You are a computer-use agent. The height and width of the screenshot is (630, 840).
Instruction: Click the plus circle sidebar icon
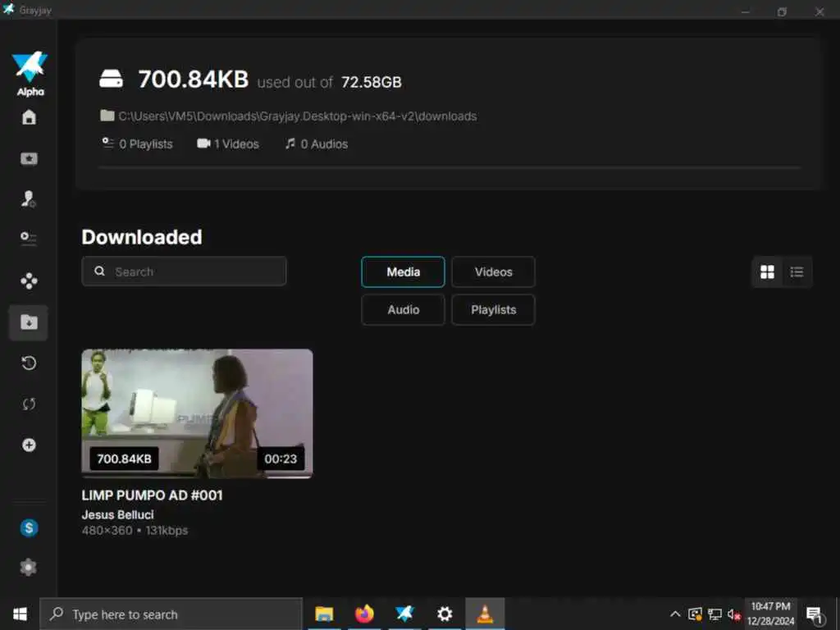click(x=29, y=445)
